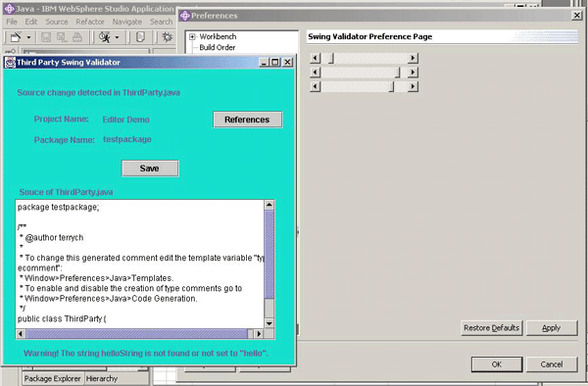Image resolution: width=588 pixels, height=386 pixels.
Task: Click the 'Souce of ThirdParty.java' label
Action: pos(66,192)
